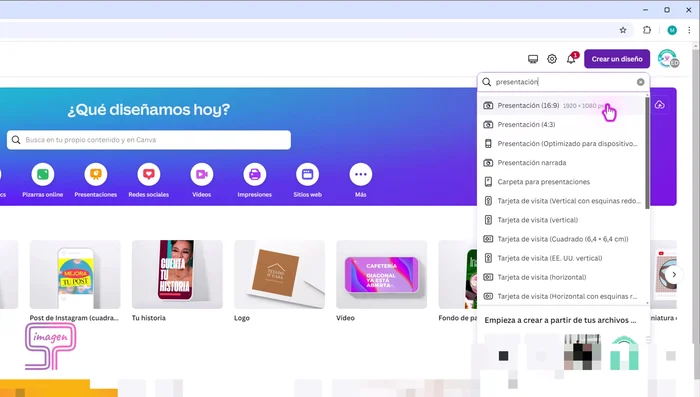Select Tarjeta de visita (Vertical con esquinas redo...) option
Image resolution: width=700 pixels, height=397 pixels.
click(x=562, y=201)
